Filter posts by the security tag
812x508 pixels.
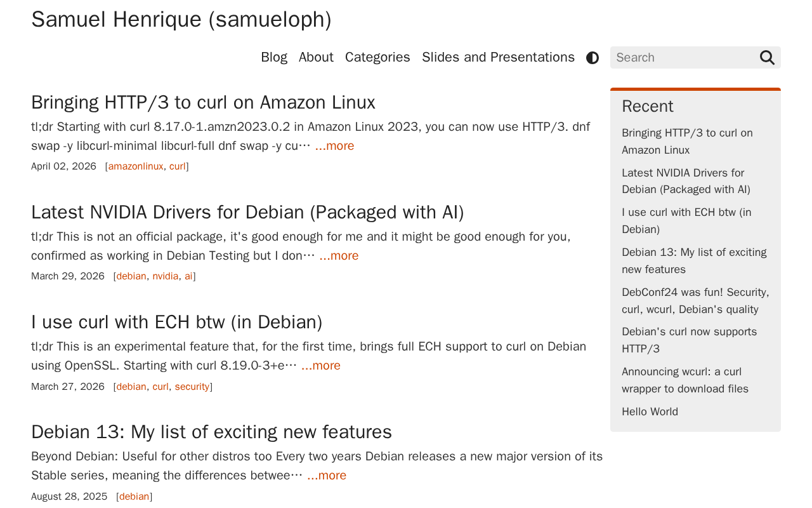pos(192,387)
